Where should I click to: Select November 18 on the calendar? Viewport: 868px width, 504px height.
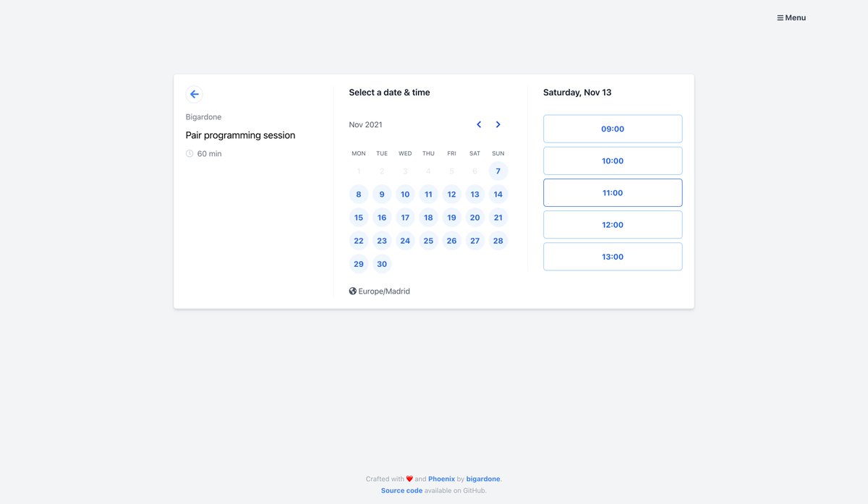point(428,218)
